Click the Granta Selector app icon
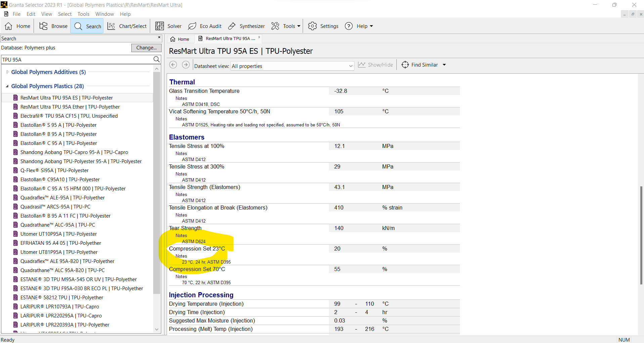 click(x=4, y=5)
